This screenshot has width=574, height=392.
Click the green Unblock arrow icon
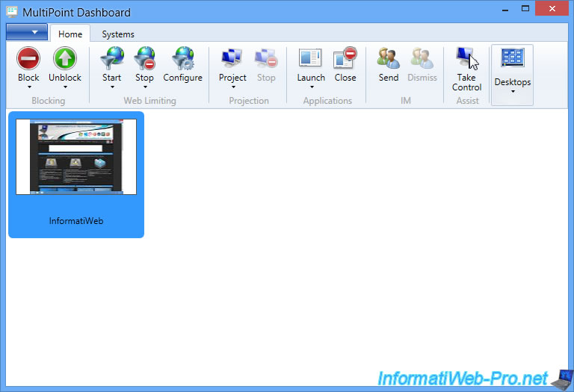[65, 59]
